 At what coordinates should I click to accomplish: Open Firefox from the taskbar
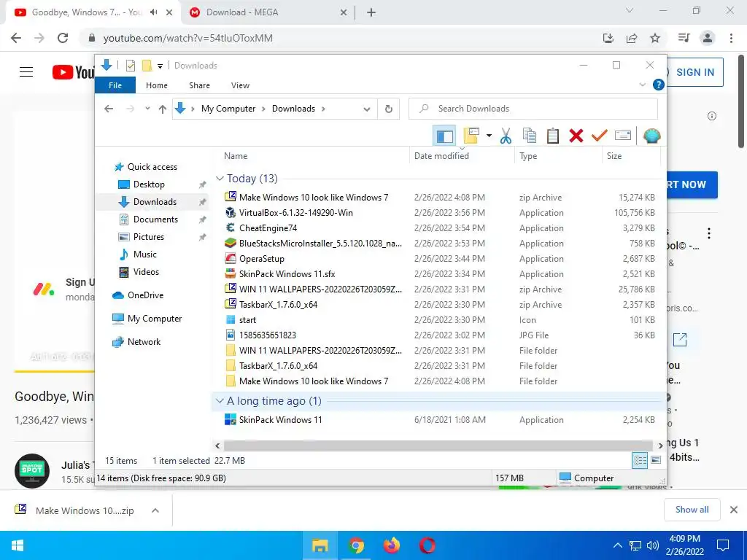[391, 545]
